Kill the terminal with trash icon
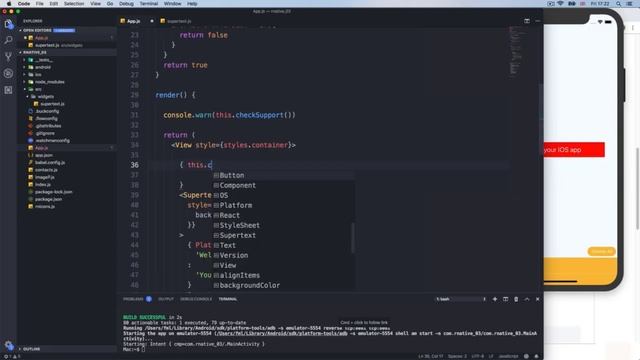 point(516,299)
